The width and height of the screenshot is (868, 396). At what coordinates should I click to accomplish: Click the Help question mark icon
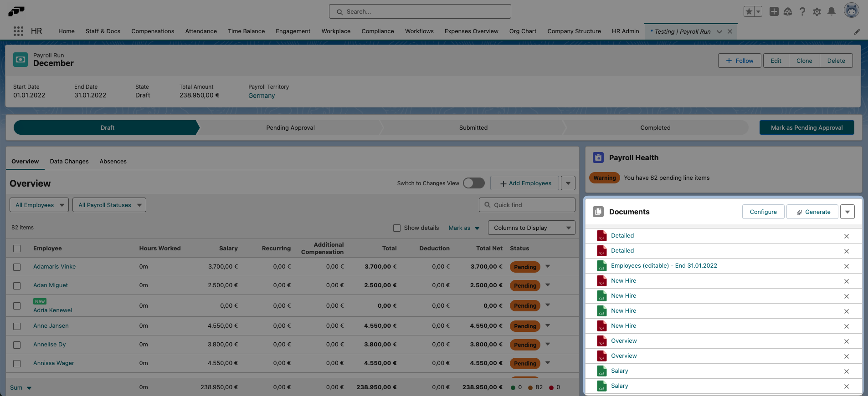(802, 11)
